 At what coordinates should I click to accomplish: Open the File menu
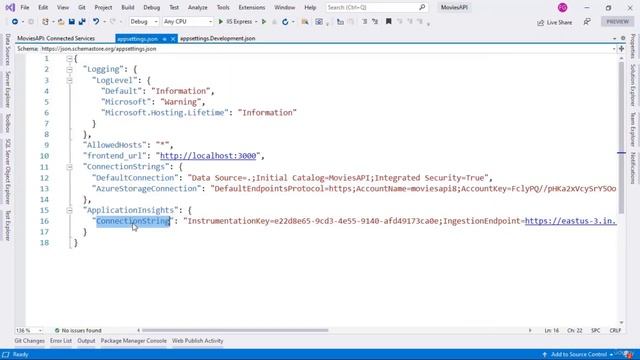(x=24, y=7)
